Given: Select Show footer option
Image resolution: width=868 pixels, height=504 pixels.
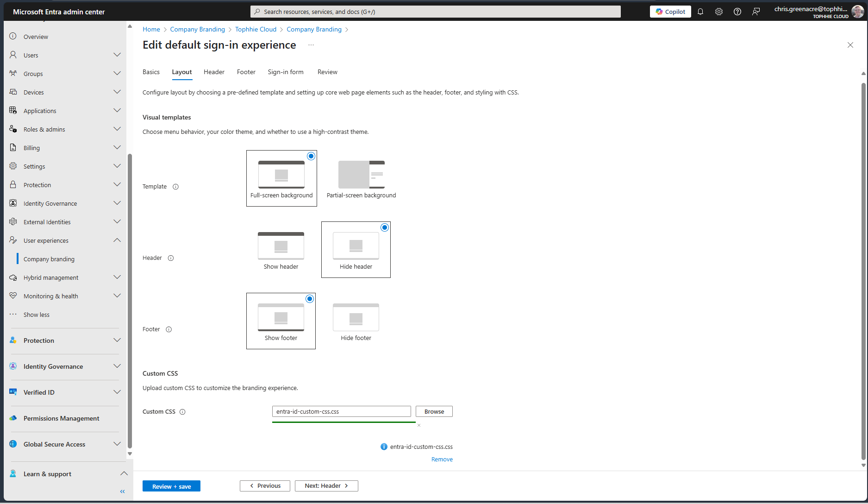Looking at the screenshot, I should [x=281, y=321].
